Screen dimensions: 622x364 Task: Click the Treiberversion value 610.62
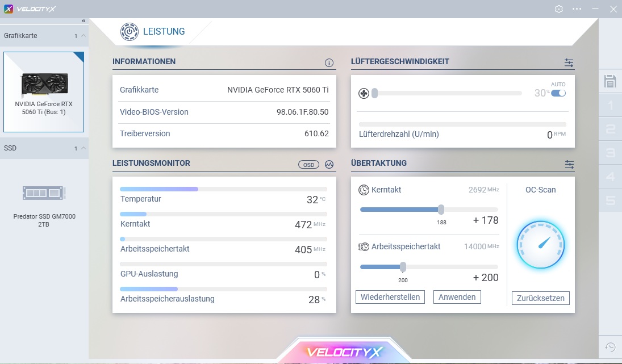(316, 133)
